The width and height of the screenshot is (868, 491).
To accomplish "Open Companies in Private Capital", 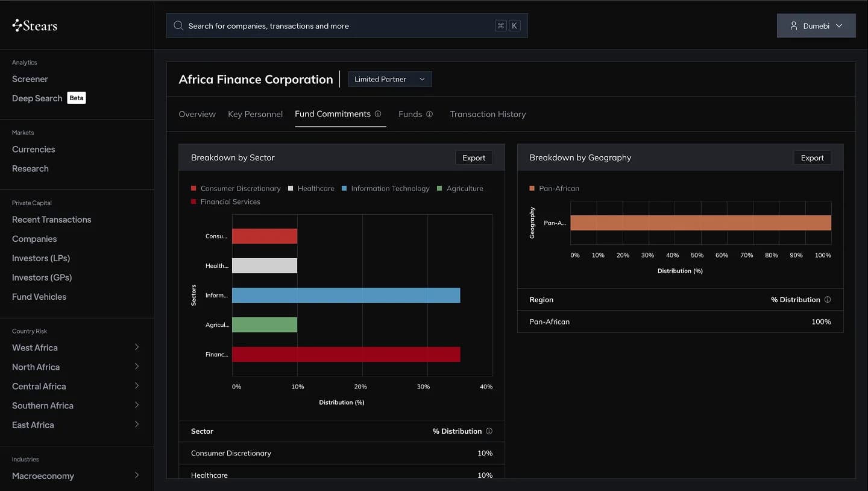I will [x=34, y=239].
